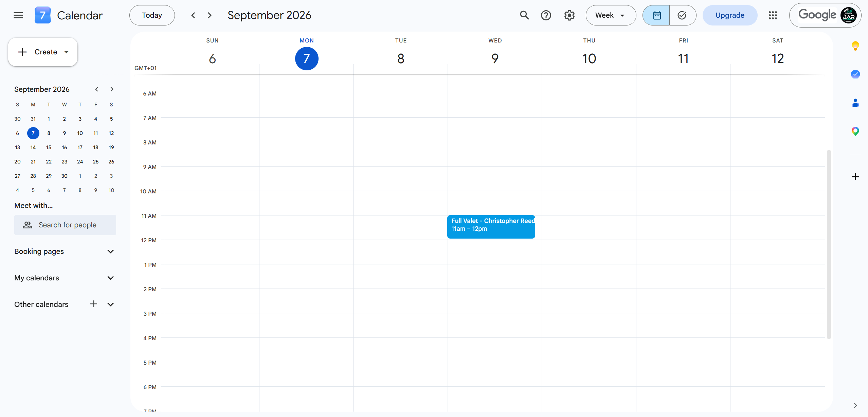
Task: Open the Support help icon
Action: coord(546,15)
